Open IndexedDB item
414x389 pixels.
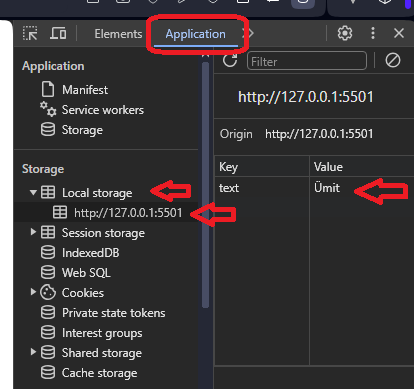(90, 253)
